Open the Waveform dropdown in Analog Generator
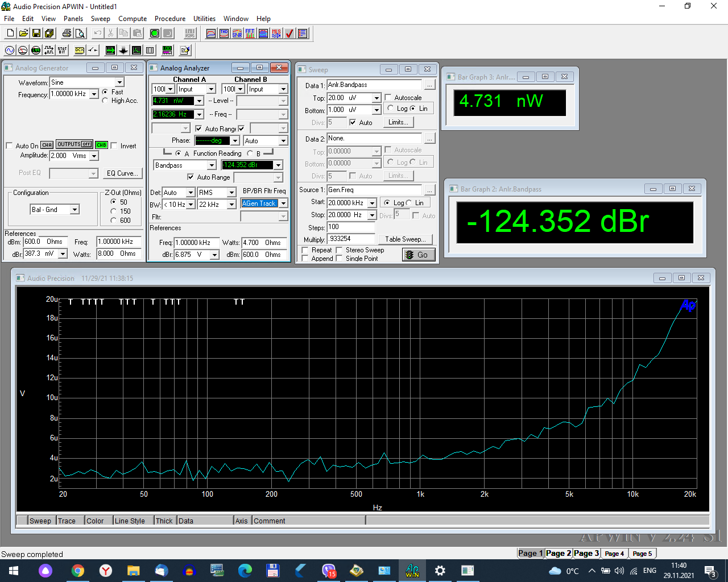728x582 pixels. click(119, 82)
